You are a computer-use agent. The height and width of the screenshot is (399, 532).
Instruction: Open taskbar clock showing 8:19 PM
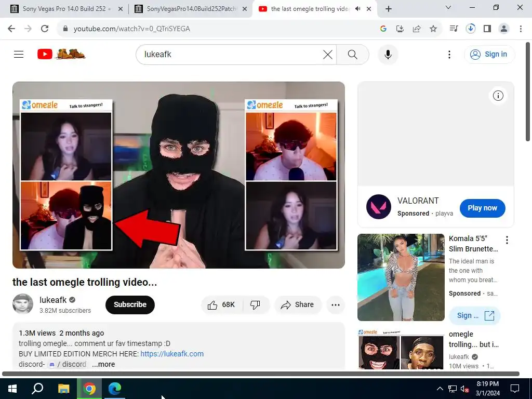click(487, 389)
